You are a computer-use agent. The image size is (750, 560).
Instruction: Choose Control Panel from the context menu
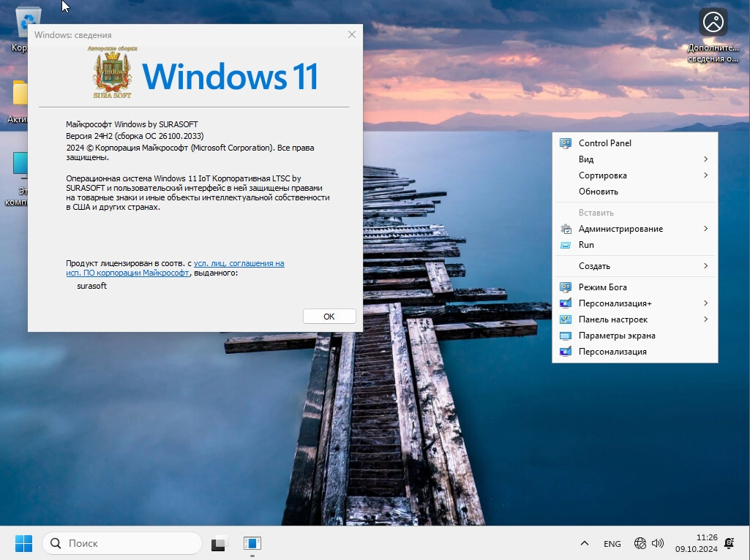(x=604, y=143)
